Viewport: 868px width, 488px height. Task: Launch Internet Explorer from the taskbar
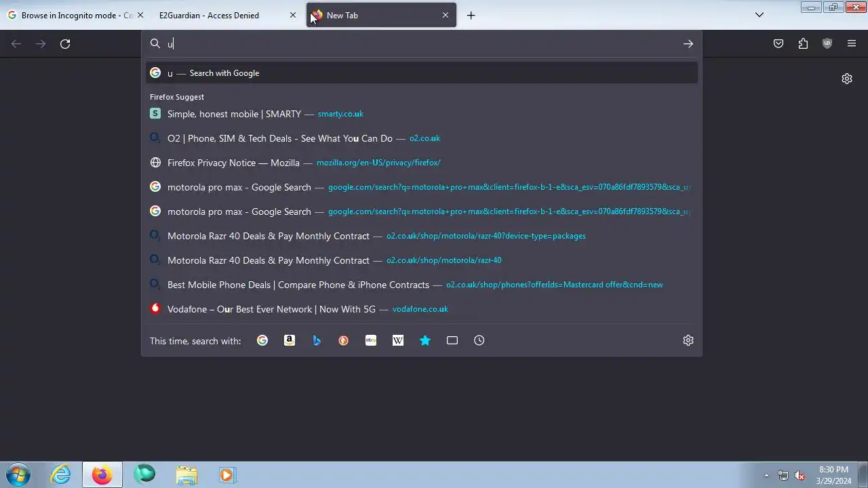pyautogui.click(x=61, y=474)
